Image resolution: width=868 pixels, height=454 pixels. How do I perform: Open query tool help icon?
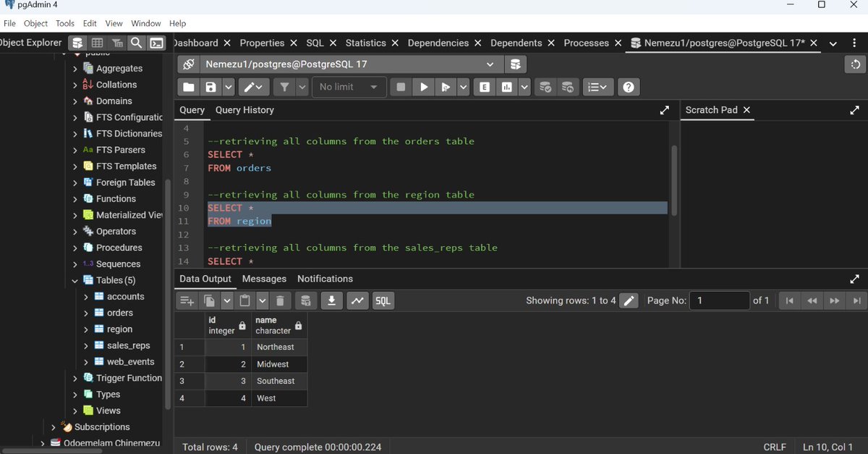(x=629, y=87)
